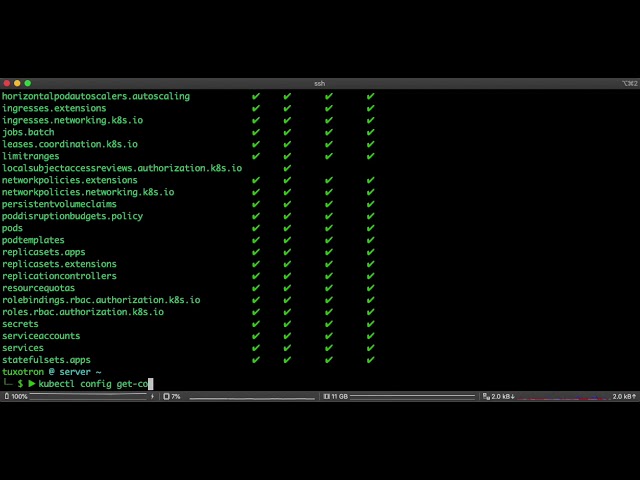
Task: Click the window shortcut indicator in title bar
Action: 629,83
